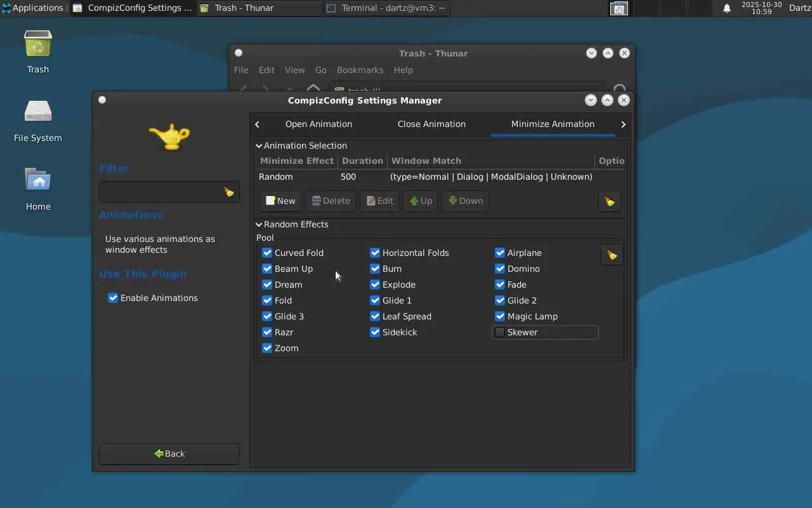Select the Minimize Animation tab

click(x=553, y=124)
